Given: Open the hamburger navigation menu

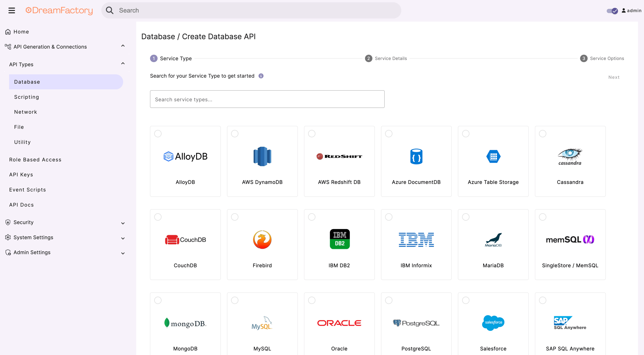Looking at the screenshot, I should pyautogui.click(x=12, y=10).
